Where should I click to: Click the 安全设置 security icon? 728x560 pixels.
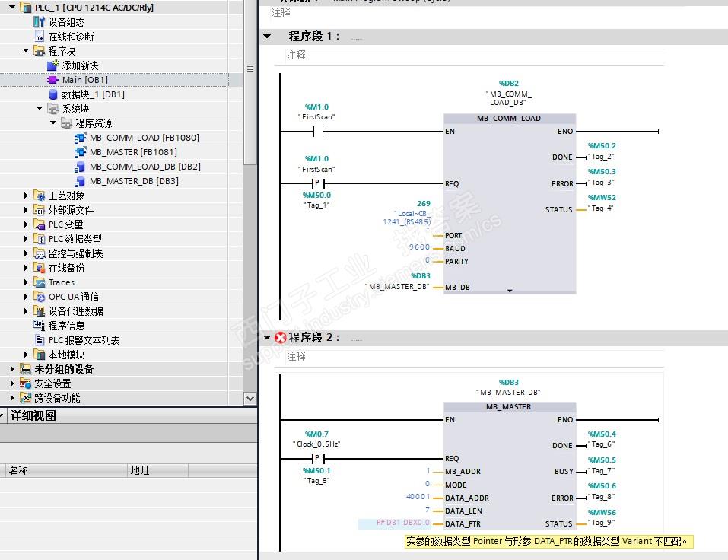point(25,383)
